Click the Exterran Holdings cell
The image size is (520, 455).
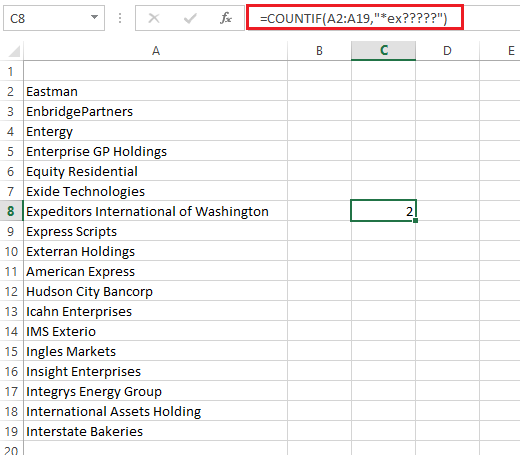[x=156, y=251]
